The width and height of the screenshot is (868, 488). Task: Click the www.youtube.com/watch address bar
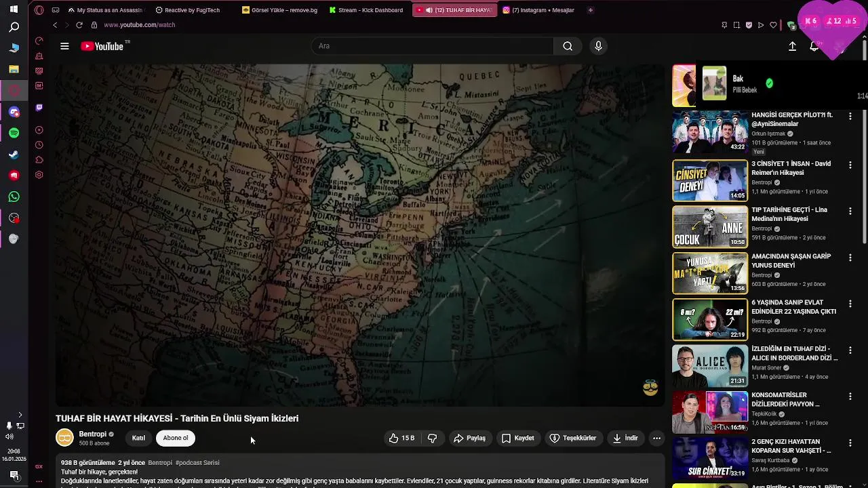[139, 25]
